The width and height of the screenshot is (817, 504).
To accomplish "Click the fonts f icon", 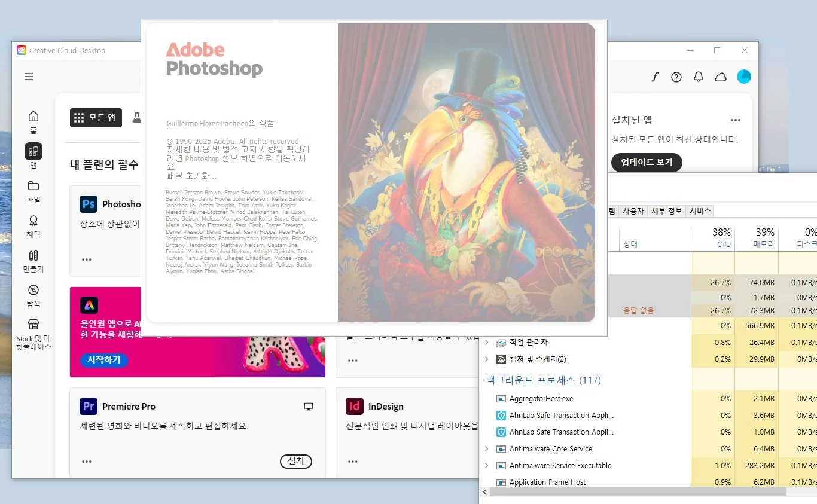I will (654, 77).
